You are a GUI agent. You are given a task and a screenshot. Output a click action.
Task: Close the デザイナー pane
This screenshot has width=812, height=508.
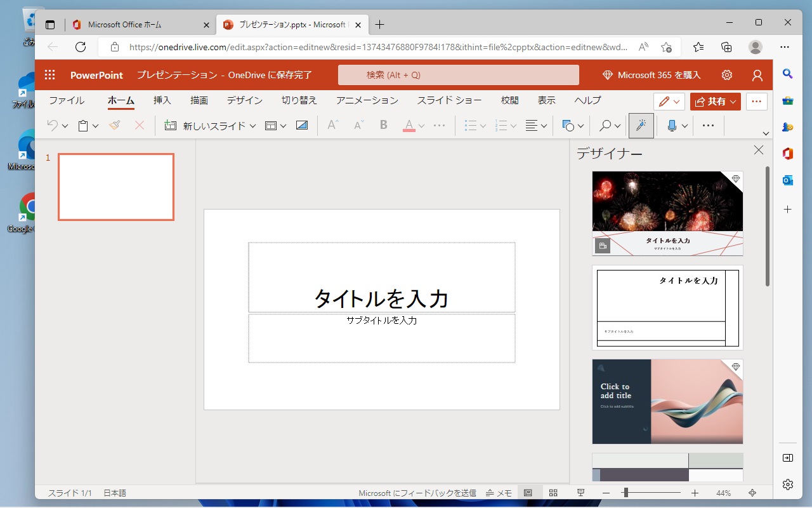click(758, 150)
